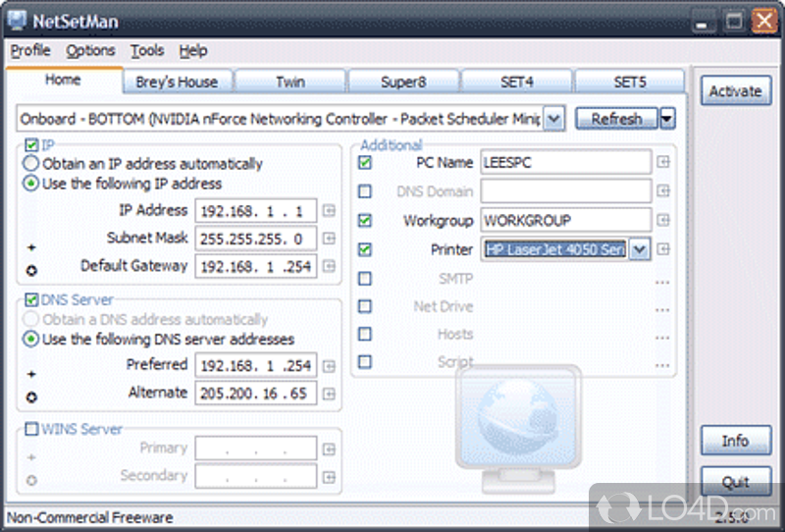Click the Non-Commercial Freeware status text
785x532 pixels.
(x=89, y=517)
